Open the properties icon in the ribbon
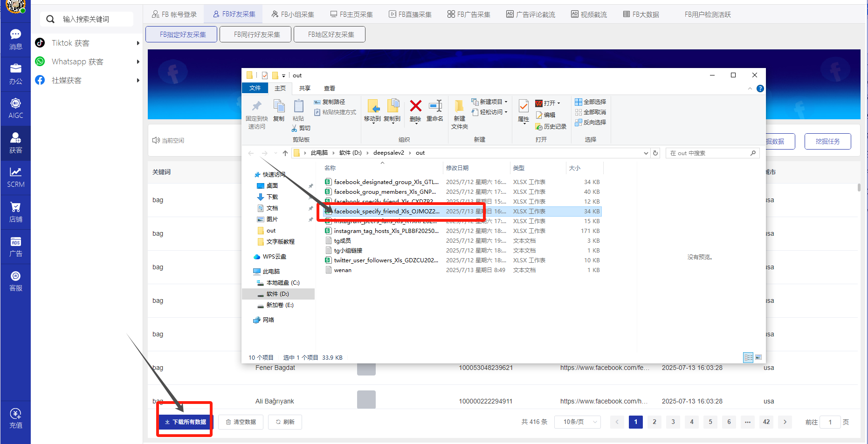This screenshot has height=444, width=868. (x=524, y=110)
